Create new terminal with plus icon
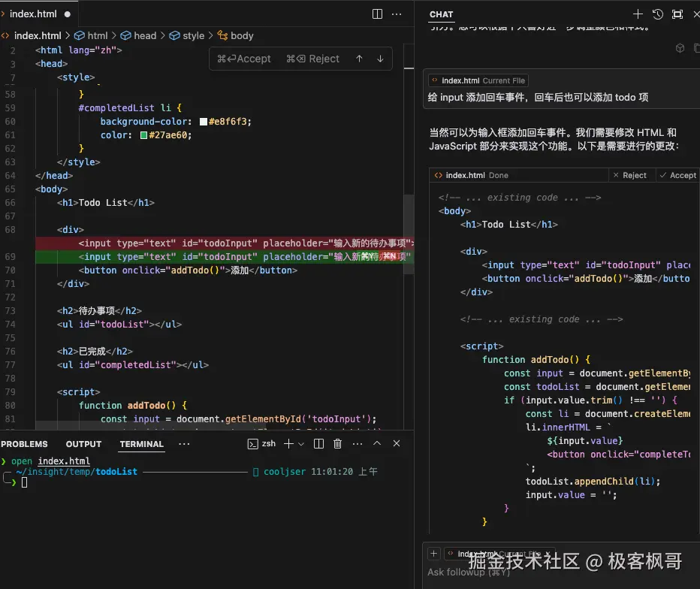 coord(289,443)
